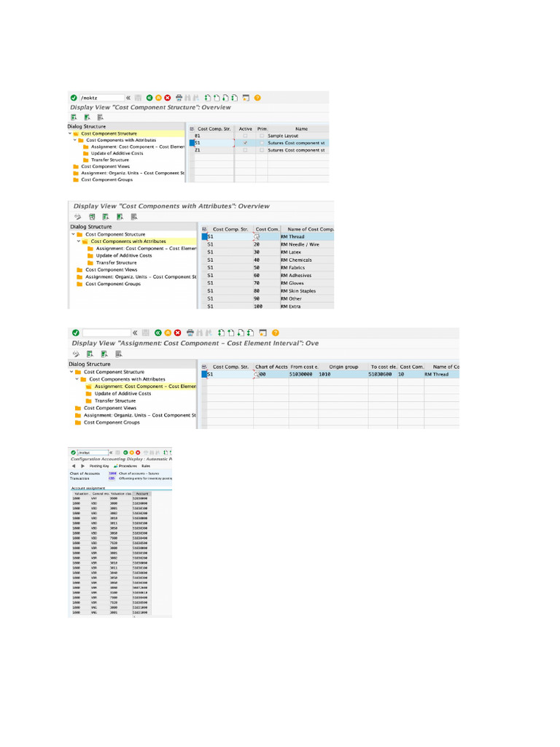Collapse Cost Components with Attributes in first dialog tree
The image size is (560, 747).
(75, 140)
